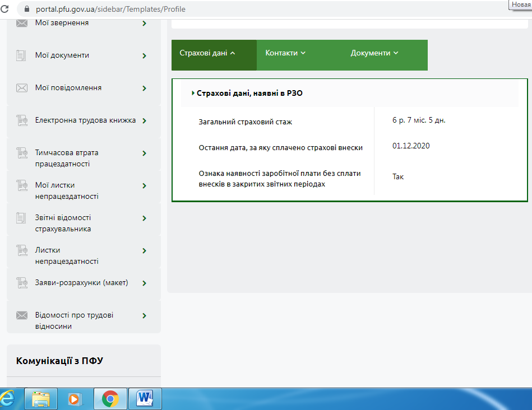Expand the Мої повідомлення chevron
532x410 pixels.
pyautogui.click(x=144, y=88)
